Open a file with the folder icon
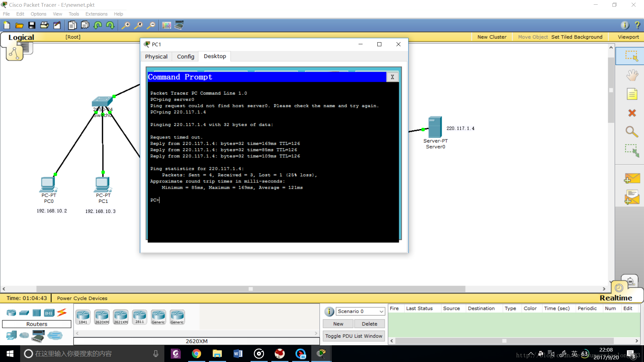Screen dimensions: 644x362 point(19,25)
